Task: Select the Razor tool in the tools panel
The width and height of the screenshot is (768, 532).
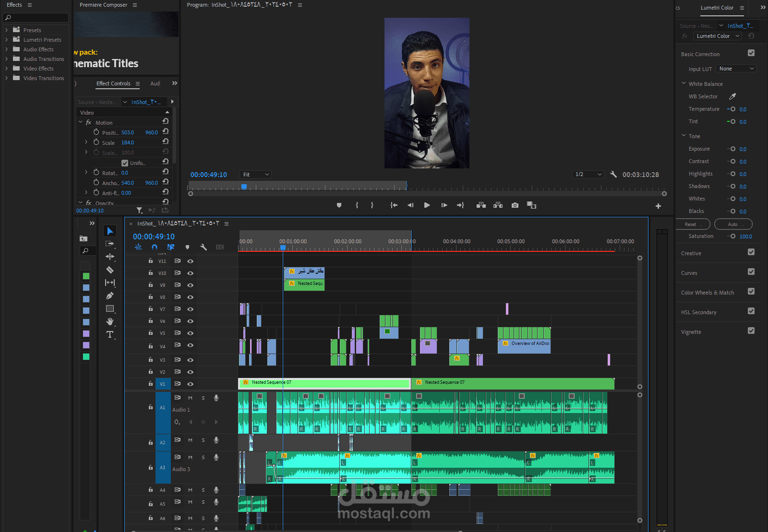Action: pyautogui.click(x=110, y=270)
